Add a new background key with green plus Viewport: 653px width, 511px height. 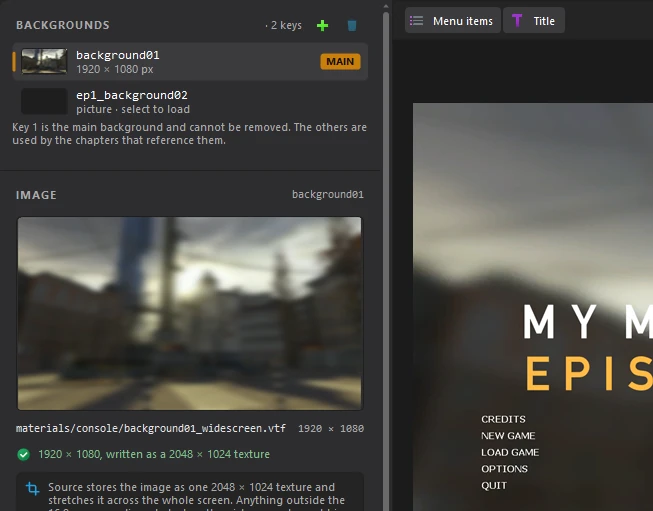[x=322, y=26]
